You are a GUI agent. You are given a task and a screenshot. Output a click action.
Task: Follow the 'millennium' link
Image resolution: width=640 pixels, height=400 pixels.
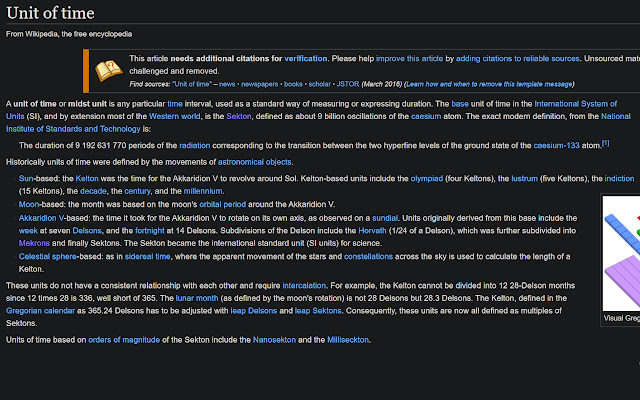tap(203, 191)
